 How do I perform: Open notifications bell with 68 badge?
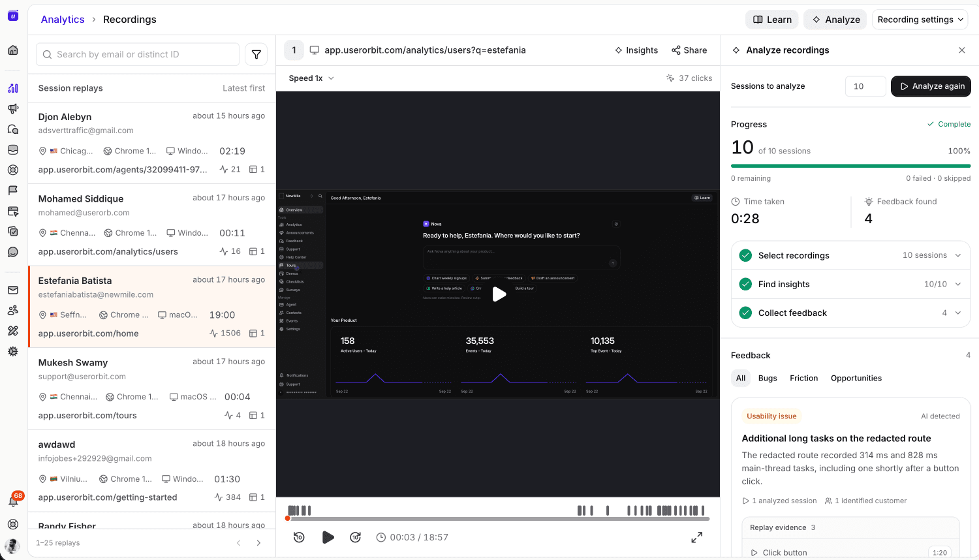[13, 501]
